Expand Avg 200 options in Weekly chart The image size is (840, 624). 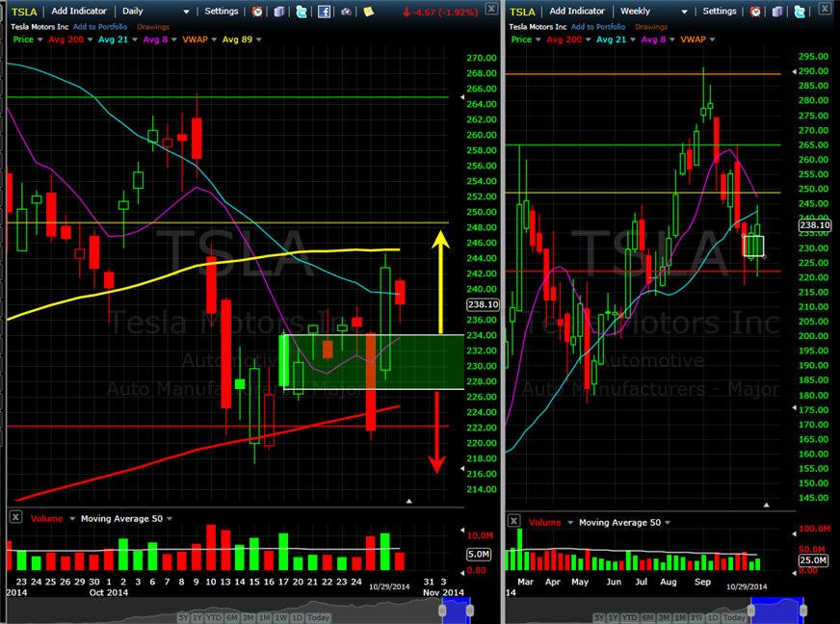click(588, 39)
